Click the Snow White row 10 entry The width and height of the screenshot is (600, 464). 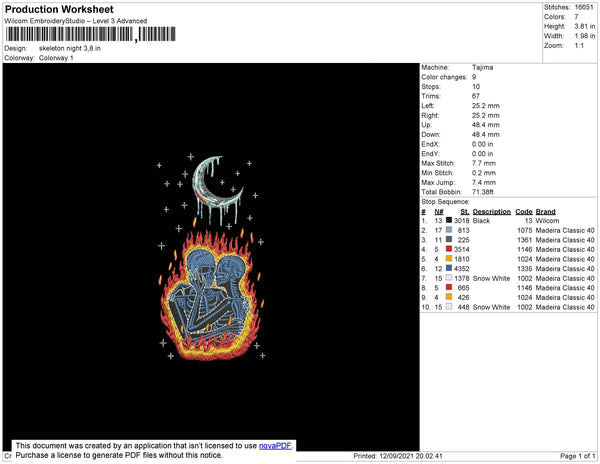coord(491,307)
